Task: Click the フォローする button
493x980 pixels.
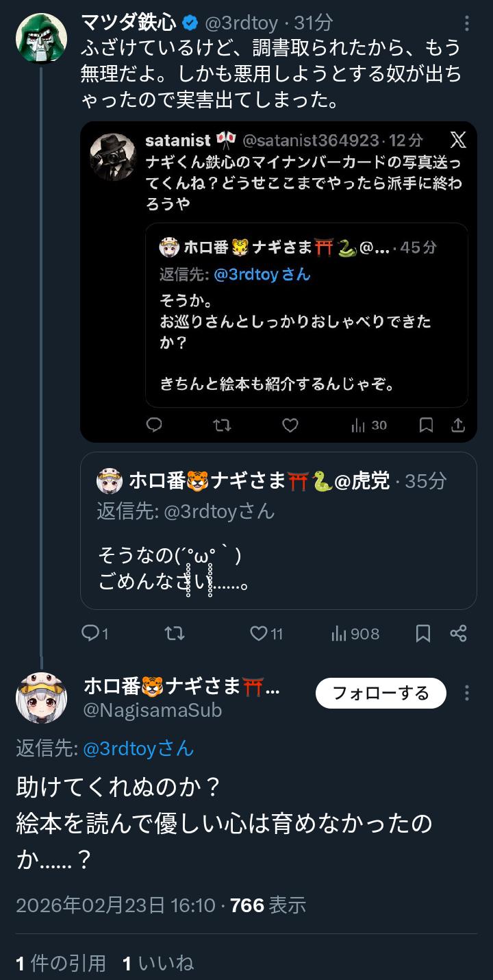Action: (x=381, y=693)
